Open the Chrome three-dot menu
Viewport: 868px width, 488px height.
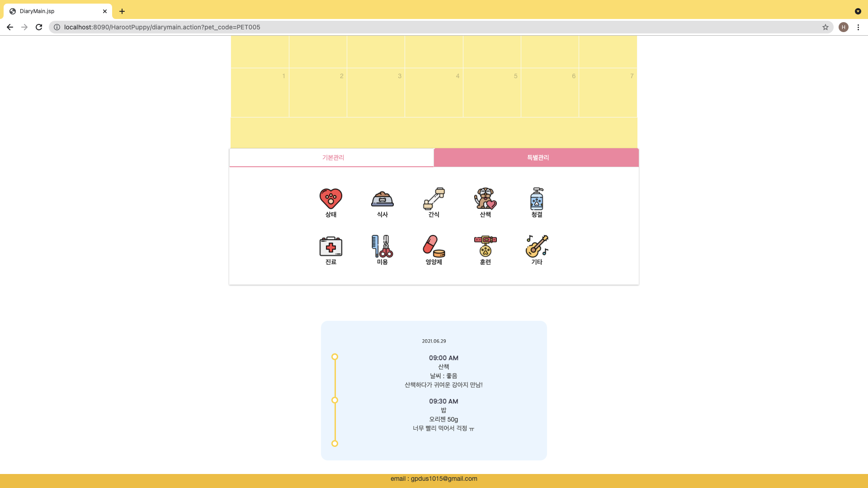[x=858, y=27]
